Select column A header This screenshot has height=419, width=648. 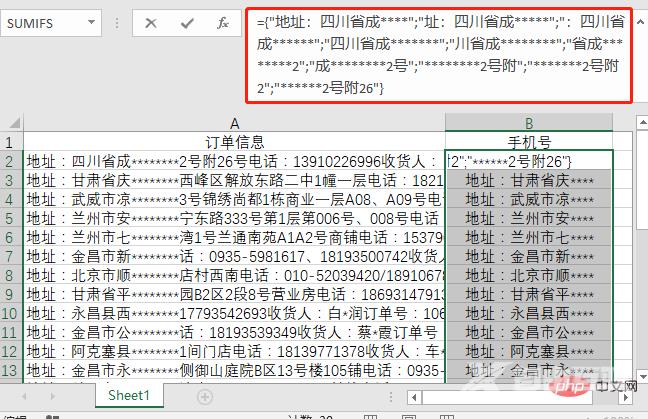pos(234,123)
